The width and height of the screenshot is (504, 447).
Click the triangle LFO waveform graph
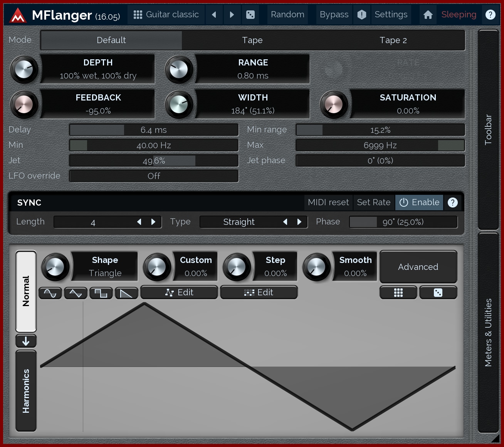point(248,367)
